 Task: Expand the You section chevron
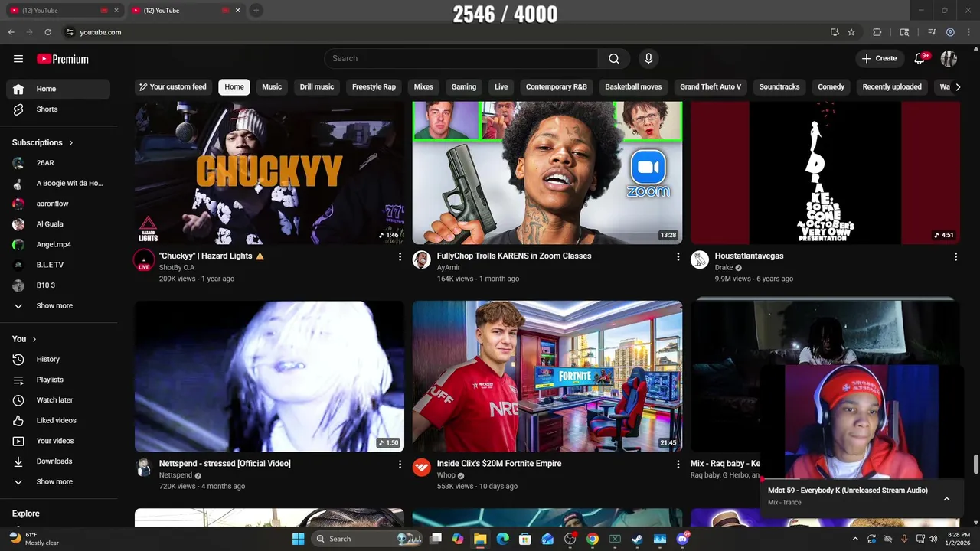click(x=34, y=339)
